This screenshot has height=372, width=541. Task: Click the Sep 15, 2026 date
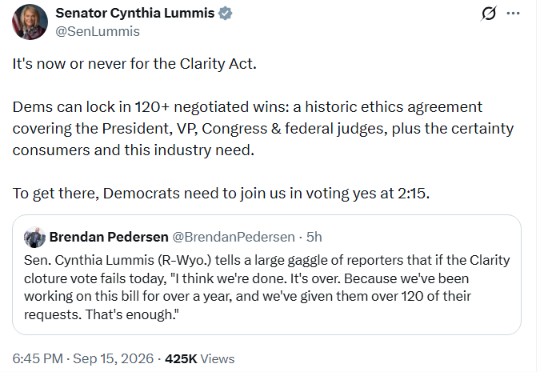pyautogui.click(x=113, y=359)
